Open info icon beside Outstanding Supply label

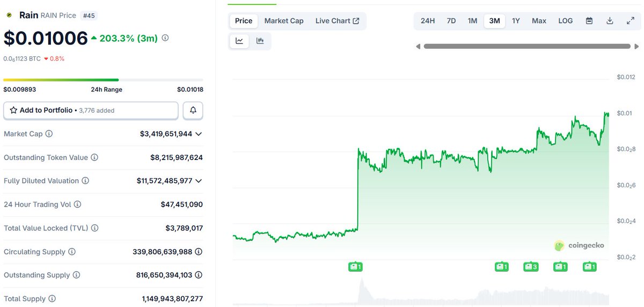(x=76, y=275)
